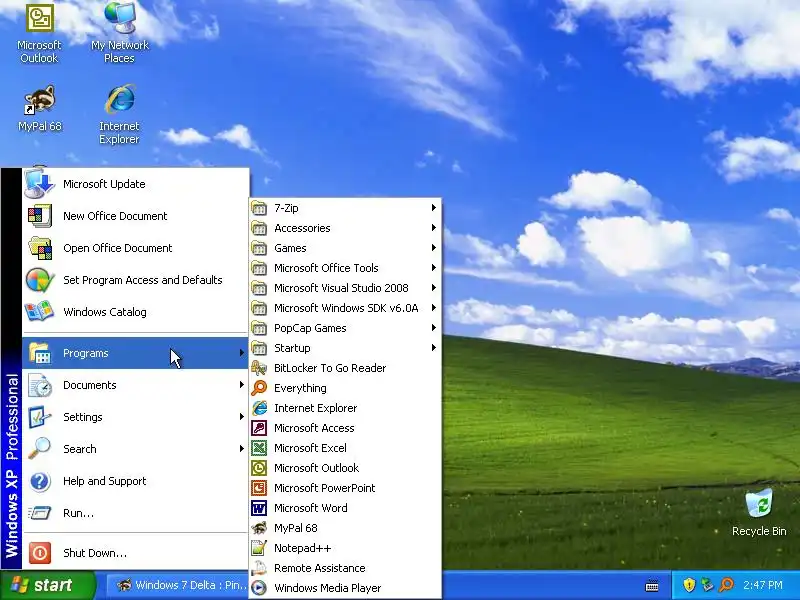This screenshot has height=600, width=800.
Task: Open the PopCap Games folder entry
Action: [345, 328]
